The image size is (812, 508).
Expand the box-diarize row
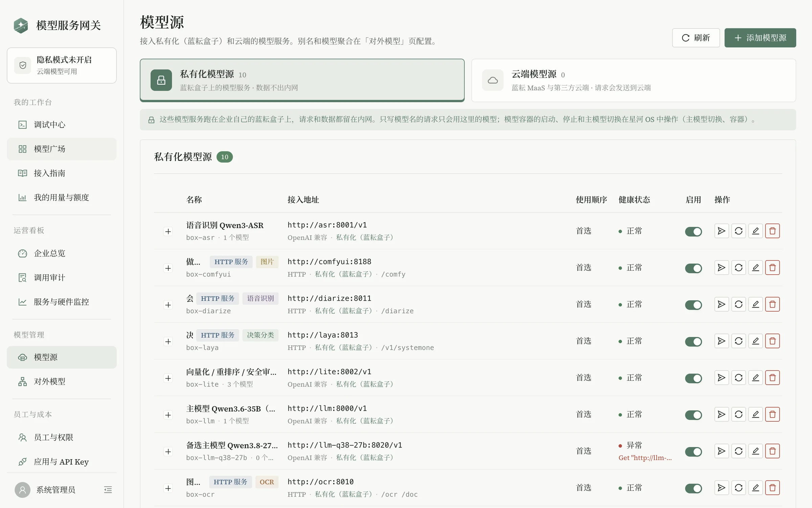(168, 304)
